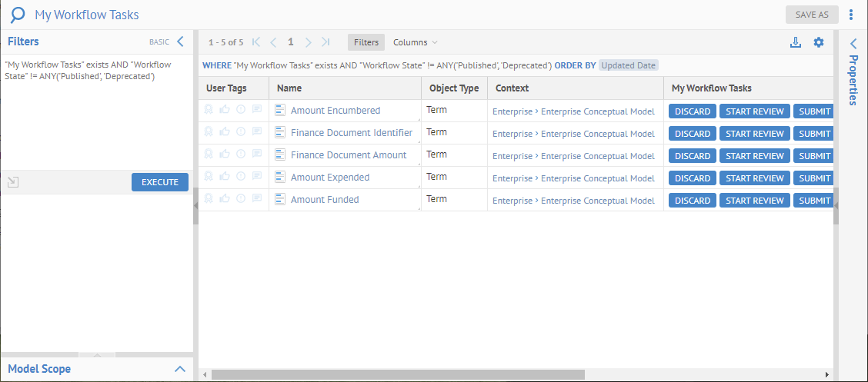Screen dimensions: 868x382
Task: Click the Updated Date sort tag
Action: [x=628, y=65]
